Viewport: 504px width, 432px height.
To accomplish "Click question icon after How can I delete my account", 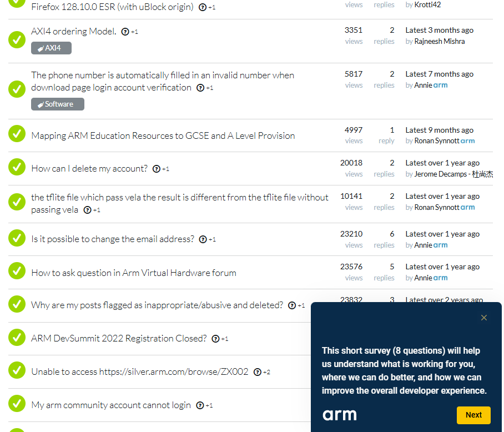I will [156, 169].
